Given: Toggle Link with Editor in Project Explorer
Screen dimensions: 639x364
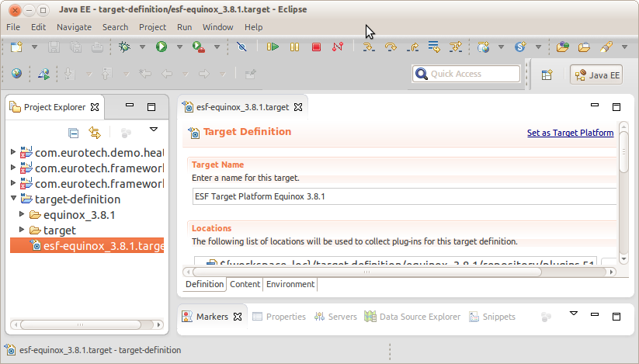Looking at the screenshot, I should [95, 133].
